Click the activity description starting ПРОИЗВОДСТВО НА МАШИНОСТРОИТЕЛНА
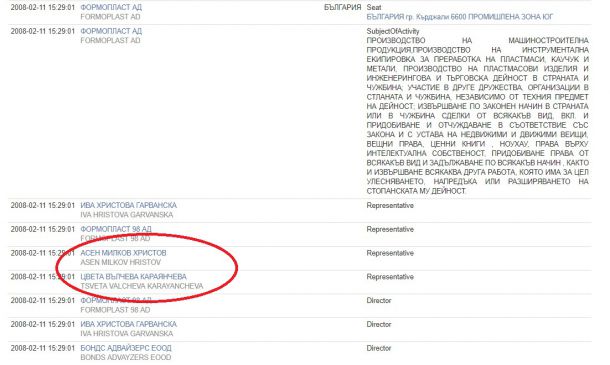 (x=477, y=116)
